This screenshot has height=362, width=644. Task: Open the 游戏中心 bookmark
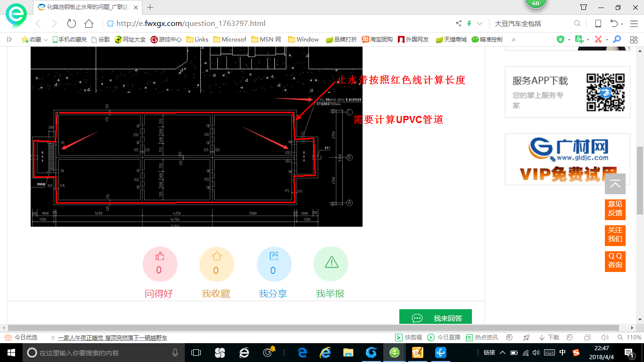point(166,40)
